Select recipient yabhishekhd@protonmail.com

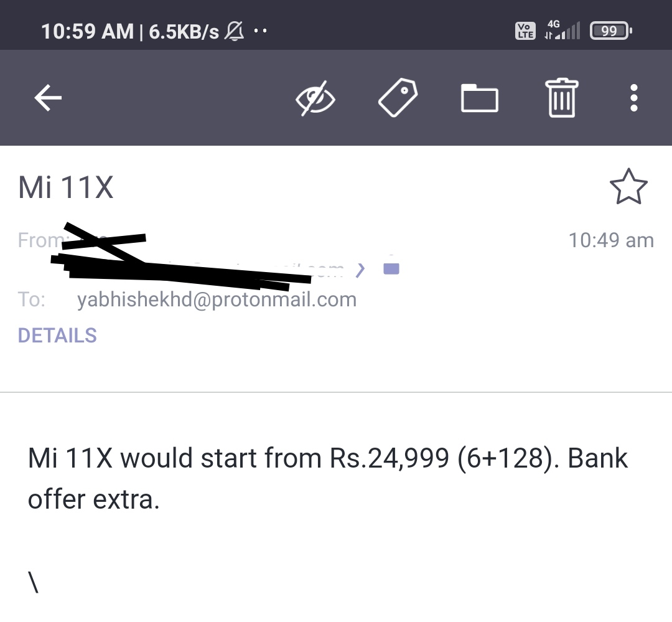[x=217, y=299]
